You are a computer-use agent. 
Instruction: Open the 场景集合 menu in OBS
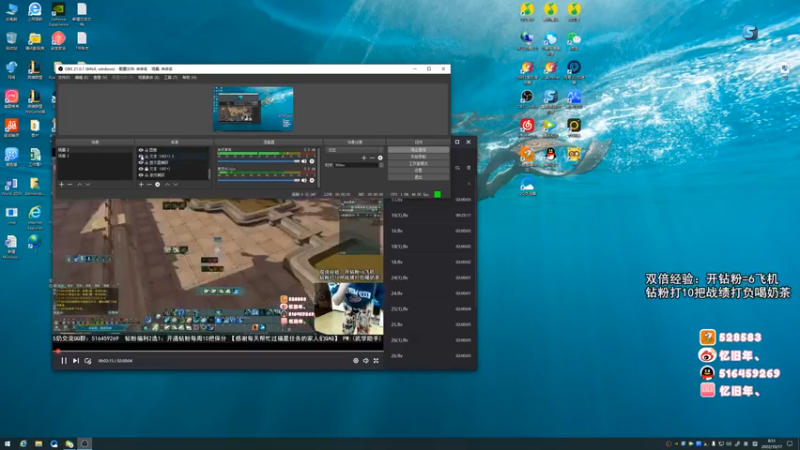[x=148, y=78]
